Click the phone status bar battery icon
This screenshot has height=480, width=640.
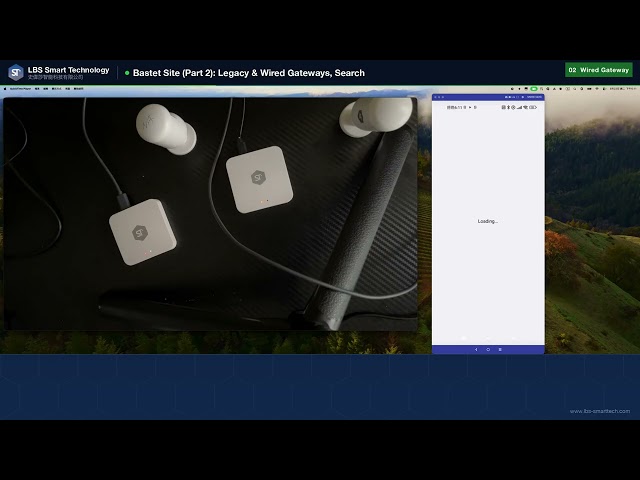click(533, 107)
